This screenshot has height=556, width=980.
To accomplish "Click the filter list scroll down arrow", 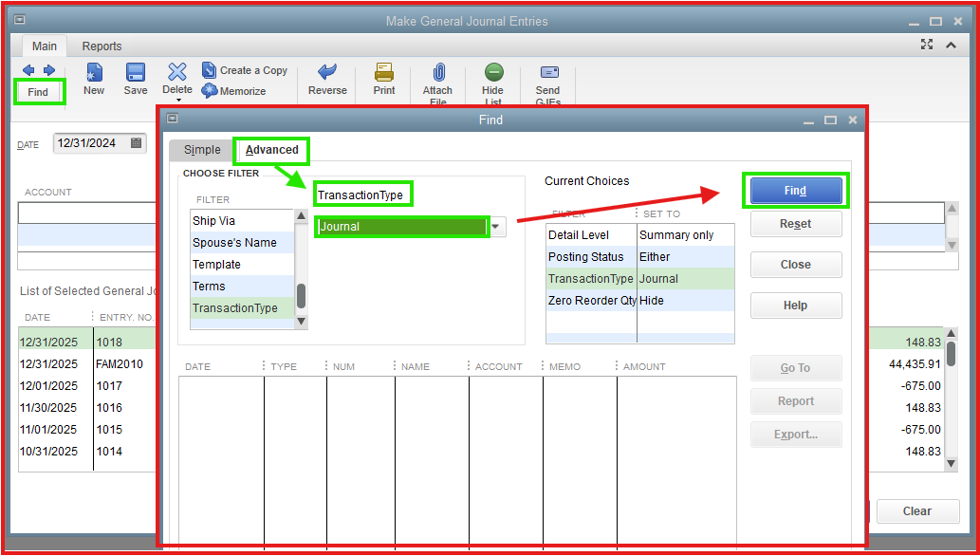I will click(x=302, y=322).
